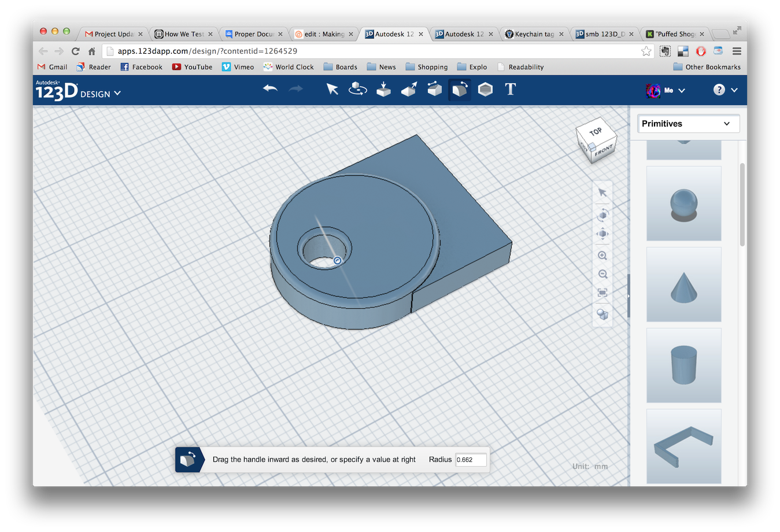The width and height of the screenshot is (780, 532).
Task: Activate the Transform rotate tool
Action: pos(358,89)
